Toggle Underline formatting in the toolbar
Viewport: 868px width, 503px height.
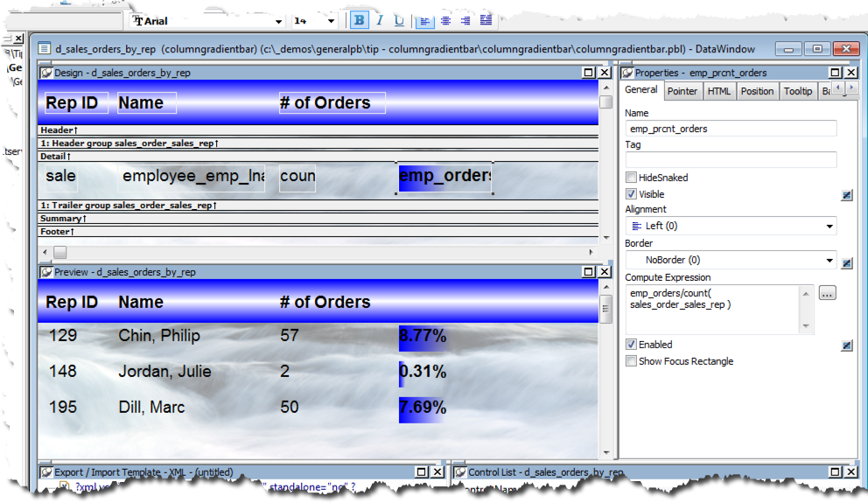(x=399, y=20)
